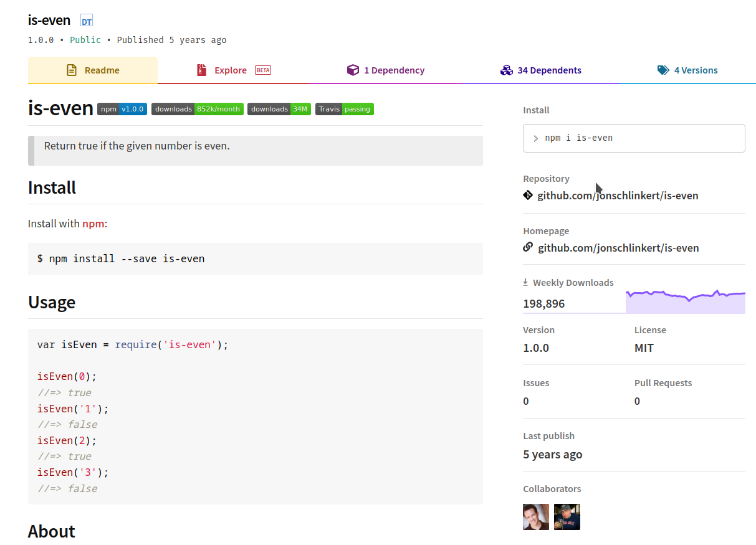
Task: Copy the npm i is-even install command
Action: coord(634,138)
